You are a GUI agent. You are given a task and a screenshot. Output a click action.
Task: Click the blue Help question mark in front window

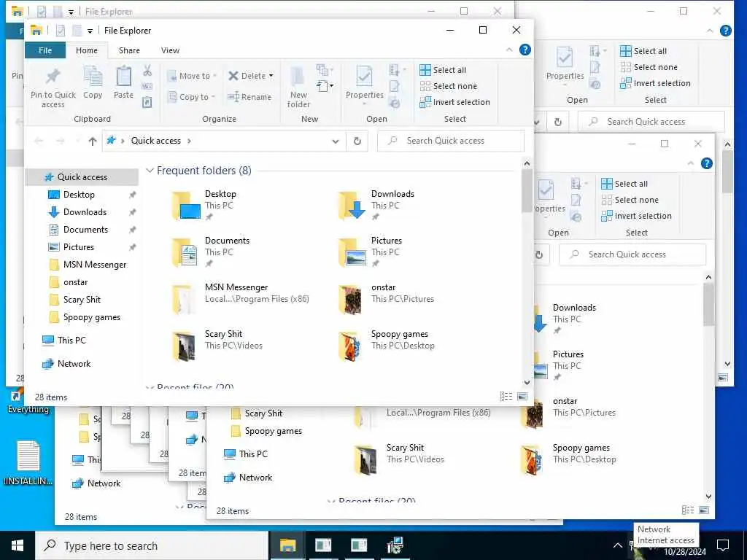(x=525, y=50)
